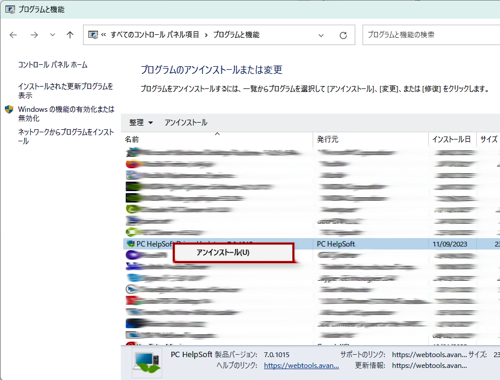Image resolution: width=500 pixels, height=380 pixels.
Task: Click the version value 7.0.1015
Action: (x=276, y=355)
